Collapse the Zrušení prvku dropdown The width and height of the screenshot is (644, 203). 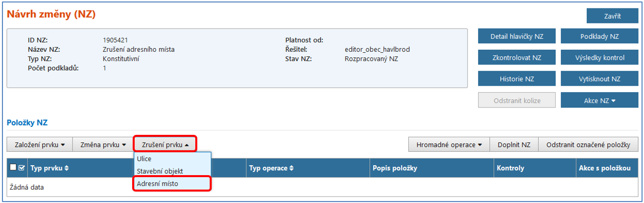click(165, 145)
